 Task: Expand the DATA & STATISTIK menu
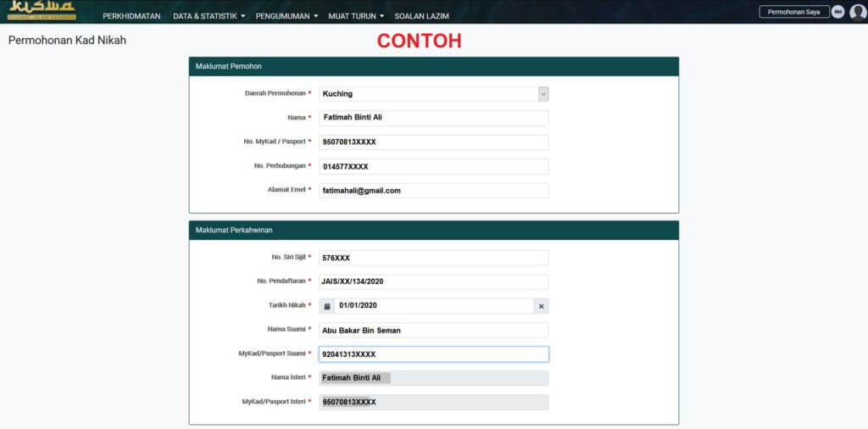(209, 16)
